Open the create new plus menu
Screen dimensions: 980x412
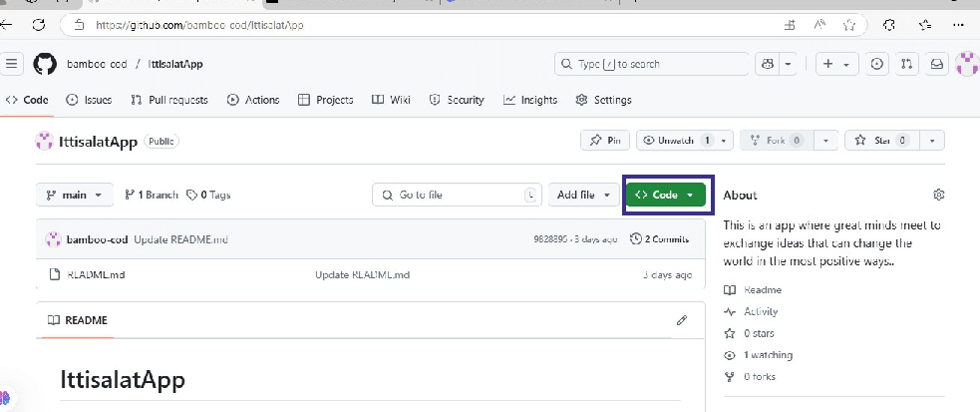point(836,64)
